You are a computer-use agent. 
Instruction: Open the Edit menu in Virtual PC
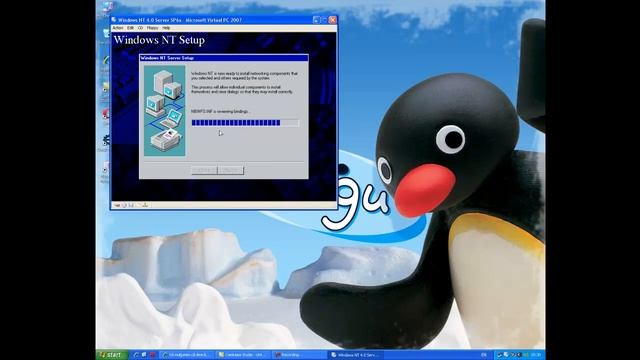(x=130, y=28)
